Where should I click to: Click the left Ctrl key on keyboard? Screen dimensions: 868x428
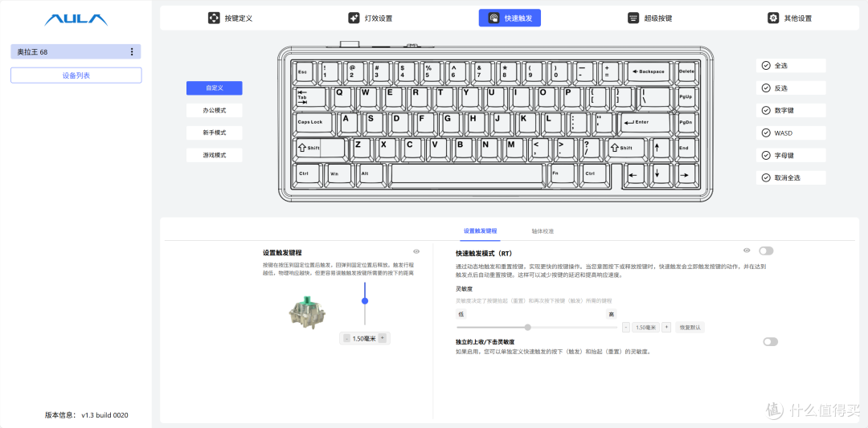[307, 174]
